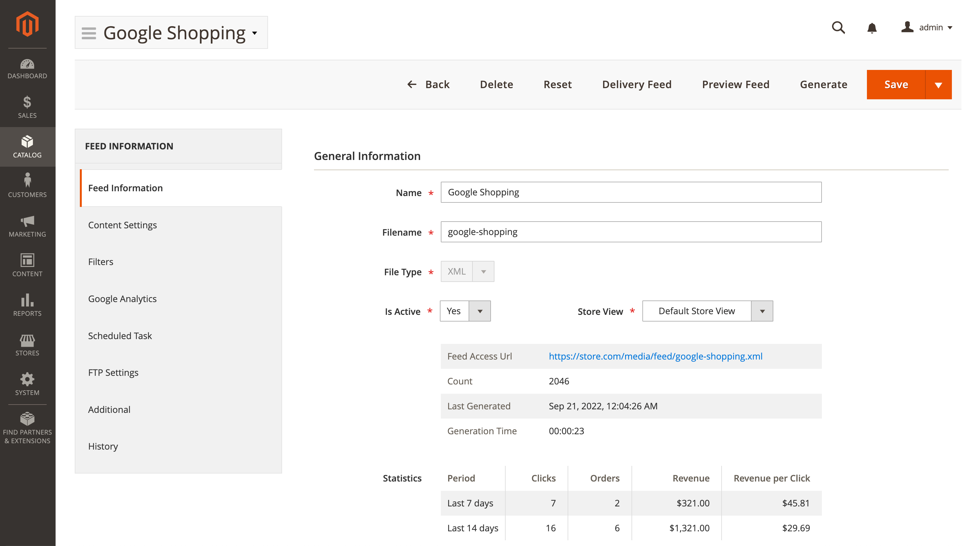Click the Clicks column header
Screen dimensions: 980x546
point(543,478)
